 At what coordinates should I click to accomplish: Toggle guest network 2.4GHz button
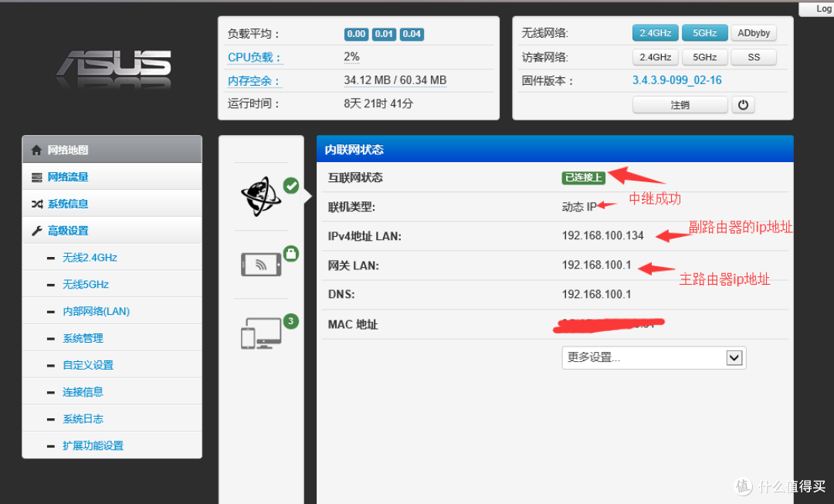pos(656,57)
